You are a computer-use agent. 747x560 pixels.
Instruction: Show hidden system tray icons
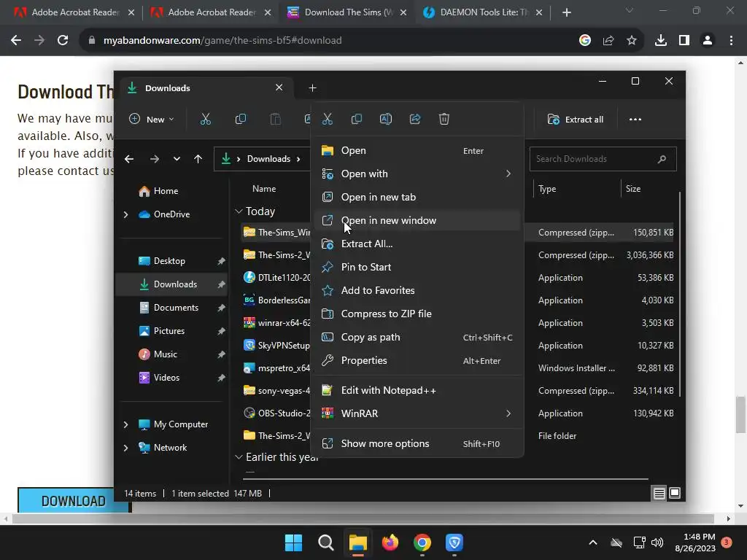click(x=593, y=542)
